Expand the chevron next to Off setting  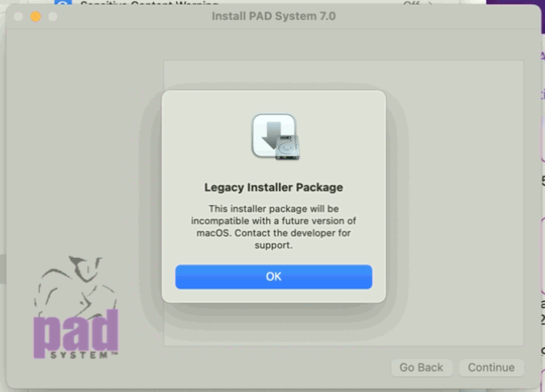(430, 3)
